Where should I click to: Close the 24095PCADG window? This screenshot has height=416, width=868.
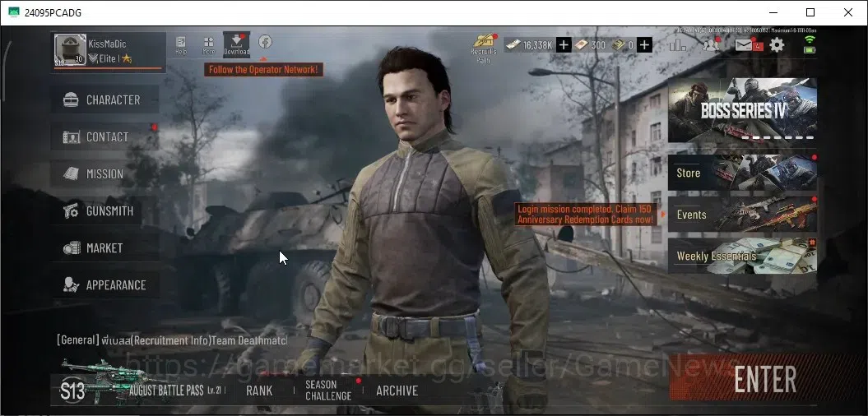pyautogui.click(x=848, y=12)
